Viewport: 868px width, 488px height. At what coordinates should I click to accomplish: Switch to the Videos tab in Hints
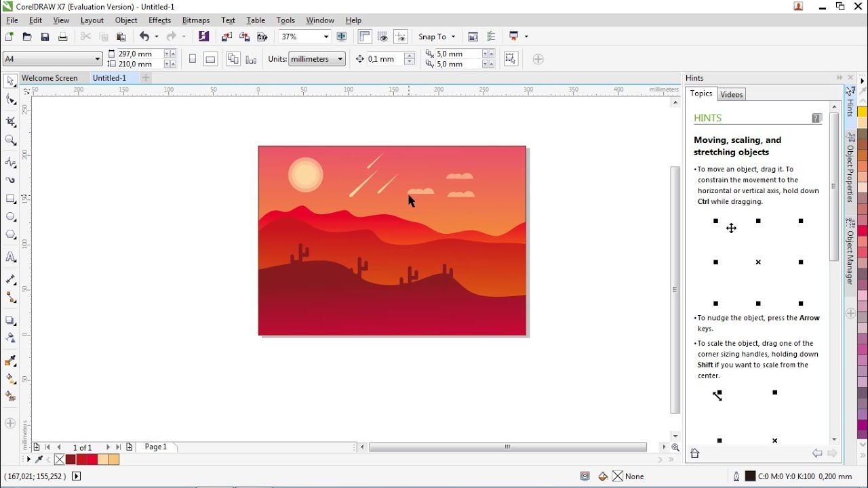click(x=731, y=94)
